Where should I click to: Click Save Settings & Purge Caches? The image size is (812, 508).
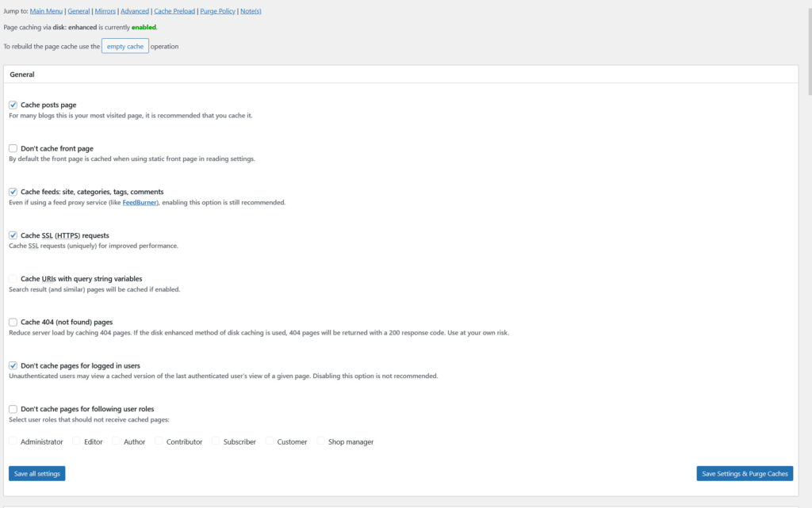(x=745, y=473)
